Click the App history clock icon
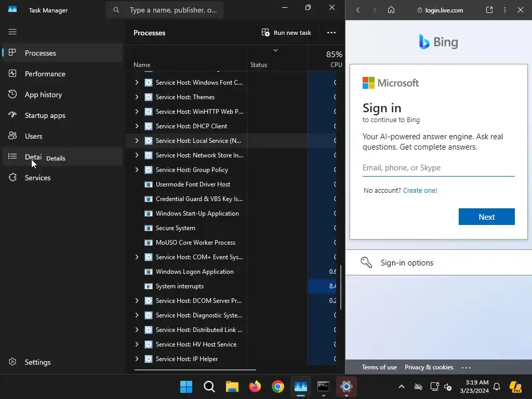Viewport: 532px width, 399px height. (12, 94)
